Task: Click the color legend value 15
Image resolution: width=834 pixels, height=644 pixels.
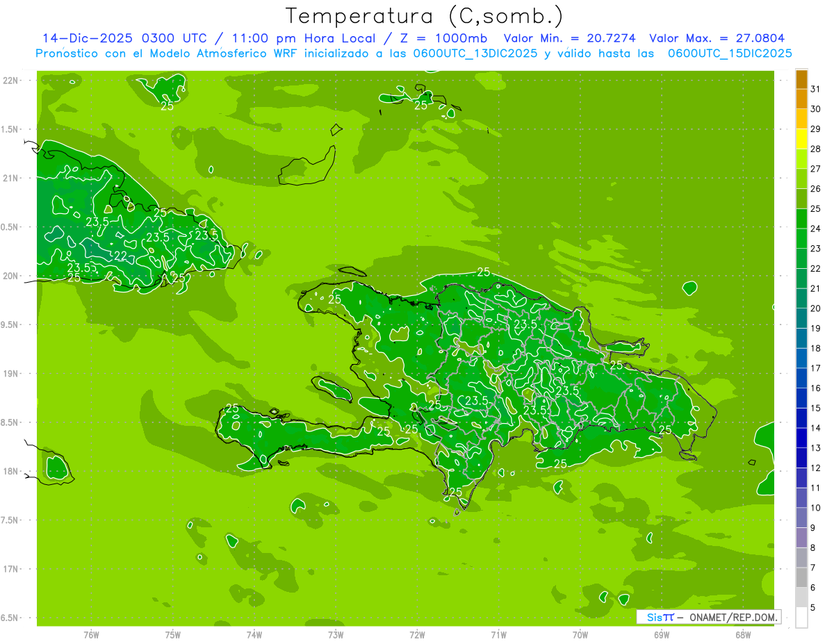Action: click(816, 408)
